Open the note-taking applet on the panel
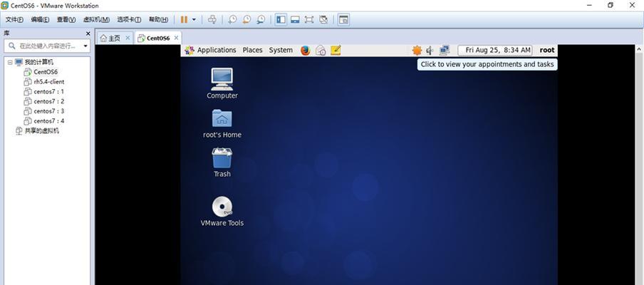Image resolution: width=644 pixels, height=285 pixels. point(336,50)
